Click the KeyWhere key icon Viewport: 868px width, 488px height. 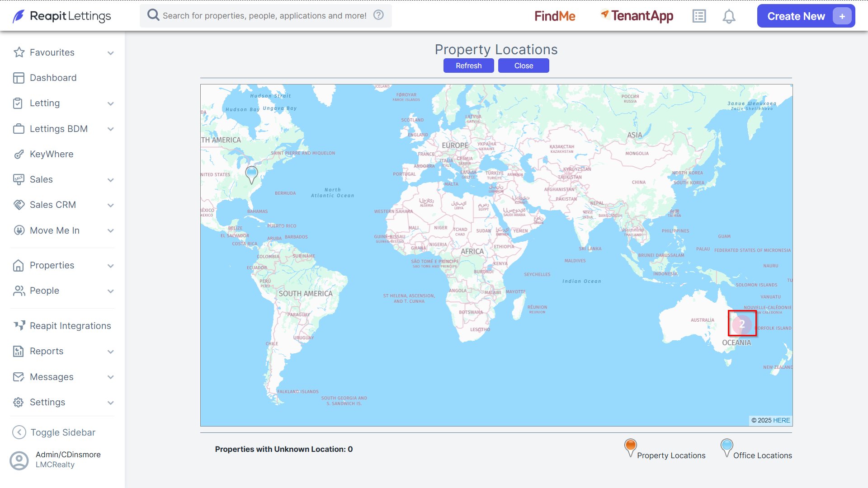coord(19,154)
